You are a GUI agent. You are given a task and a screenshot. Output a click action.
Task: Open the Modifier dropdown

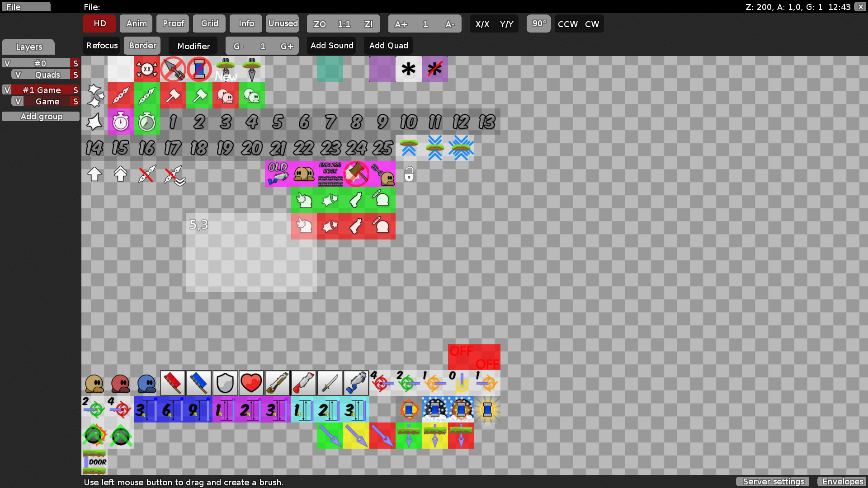[x=193, y=46]
